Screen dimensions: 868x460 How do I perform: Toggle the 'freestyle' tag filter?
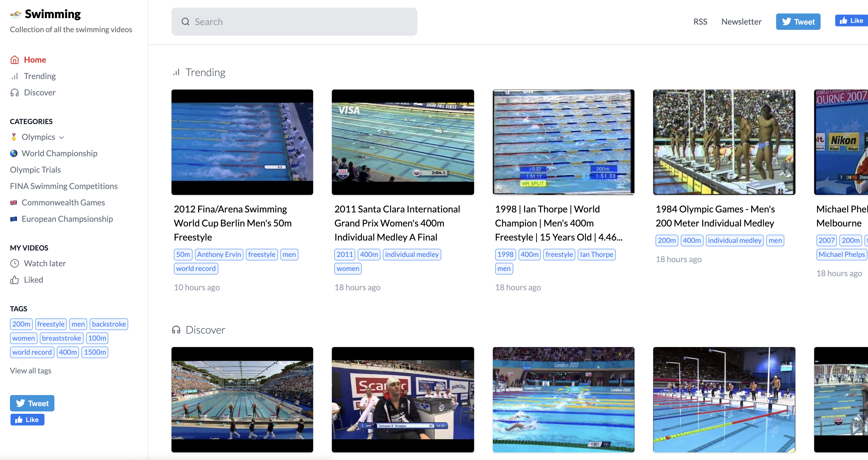click(51, 324)
